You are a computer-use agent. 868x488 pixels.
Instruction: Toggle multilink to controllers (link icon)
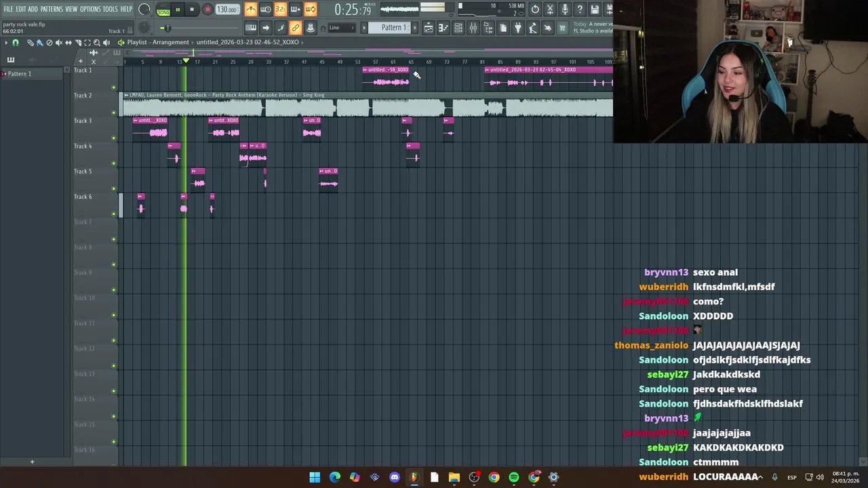coord(295,28)
